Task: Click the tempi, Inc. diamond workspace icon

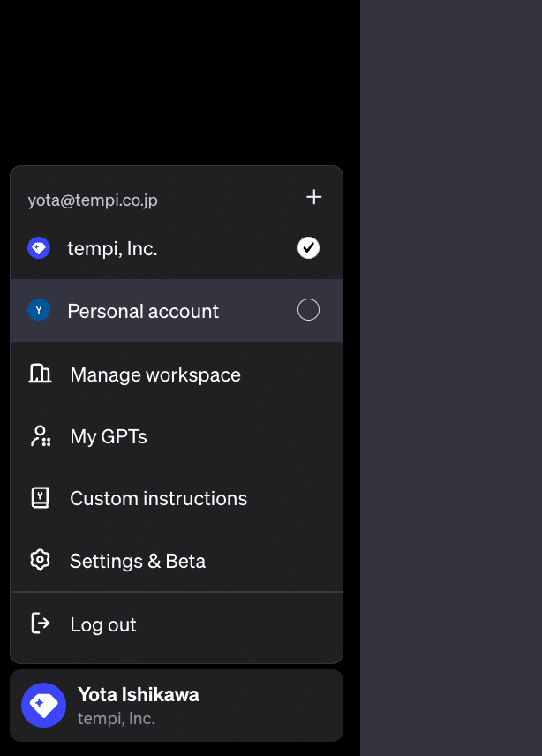Action: tap(39, 248)
